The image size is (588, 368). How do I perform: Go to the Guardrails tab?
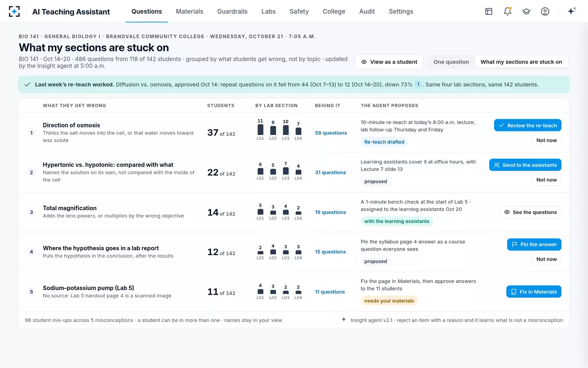click(x=232, y=11)
